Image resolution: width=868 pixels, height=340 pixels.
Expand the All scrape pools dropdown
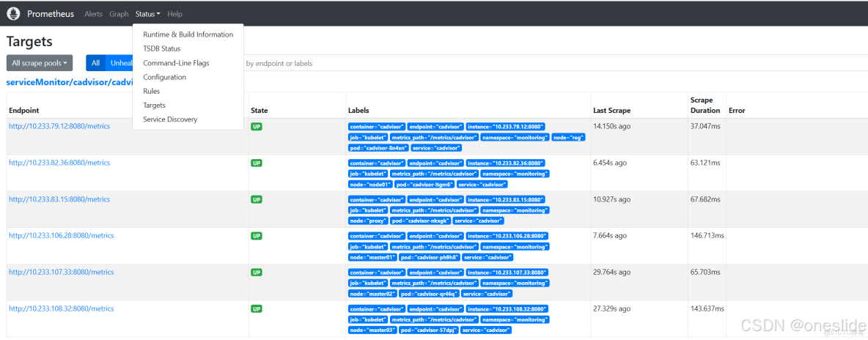(40, 63)
